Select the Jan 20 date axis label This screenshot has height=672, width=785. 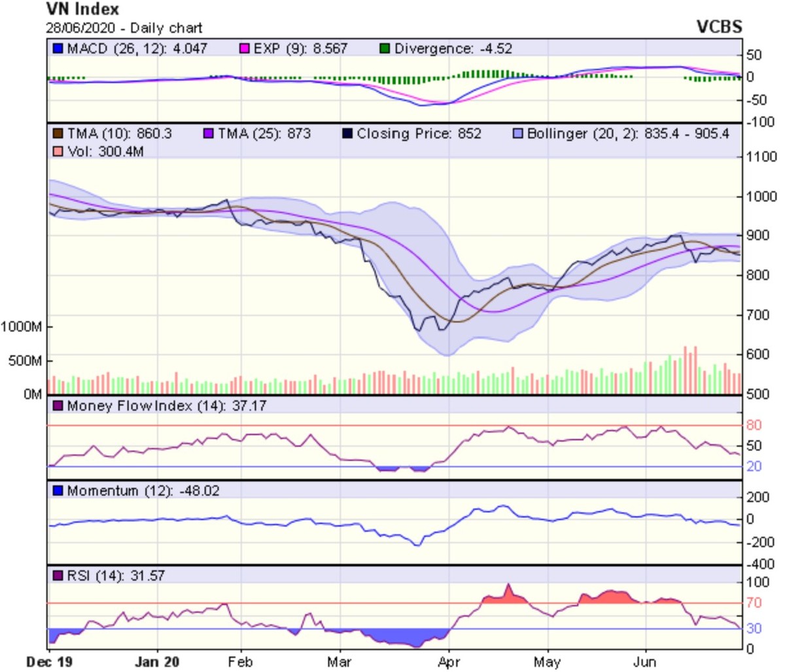tap(157, 662)
